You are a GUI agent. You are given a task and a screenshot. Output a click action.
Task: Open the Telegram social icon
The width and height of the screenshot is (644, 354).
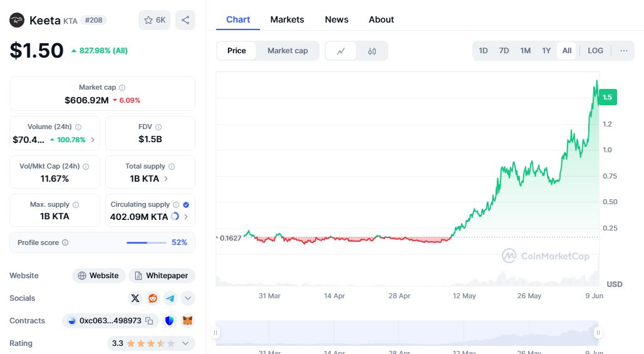pos(170,298)
